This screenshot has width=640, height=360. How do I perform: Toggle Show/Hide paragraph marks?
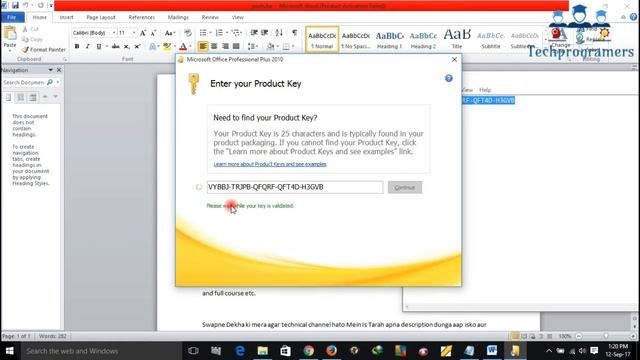[x=294, y=33]
